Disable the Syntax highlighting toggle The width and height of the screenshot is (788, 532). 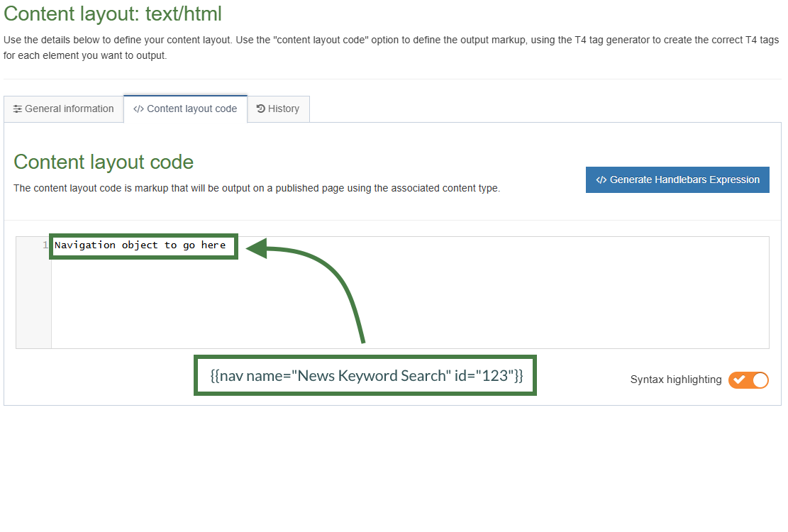[748, 380]
